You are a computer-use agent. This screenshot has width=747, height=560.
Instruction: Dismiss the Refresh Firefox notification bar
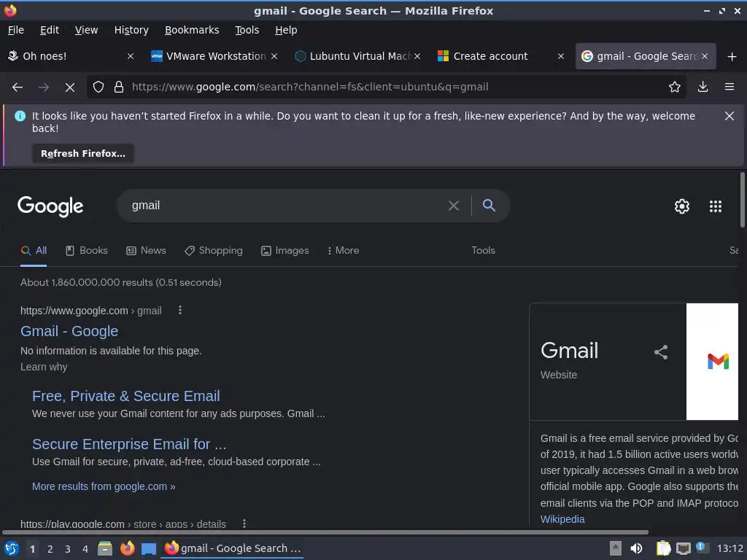(729, 116)
